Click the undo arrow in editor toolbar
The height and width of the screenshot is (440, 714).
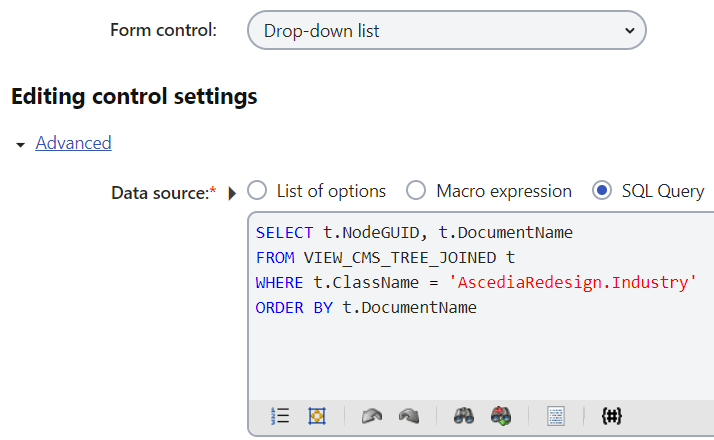point(372,416)
